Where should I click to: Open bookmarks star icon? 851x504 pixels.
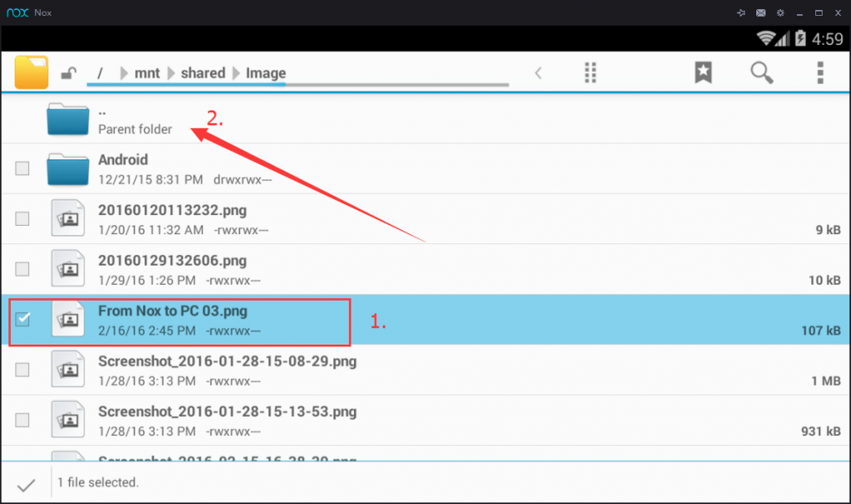click(703, 72)
